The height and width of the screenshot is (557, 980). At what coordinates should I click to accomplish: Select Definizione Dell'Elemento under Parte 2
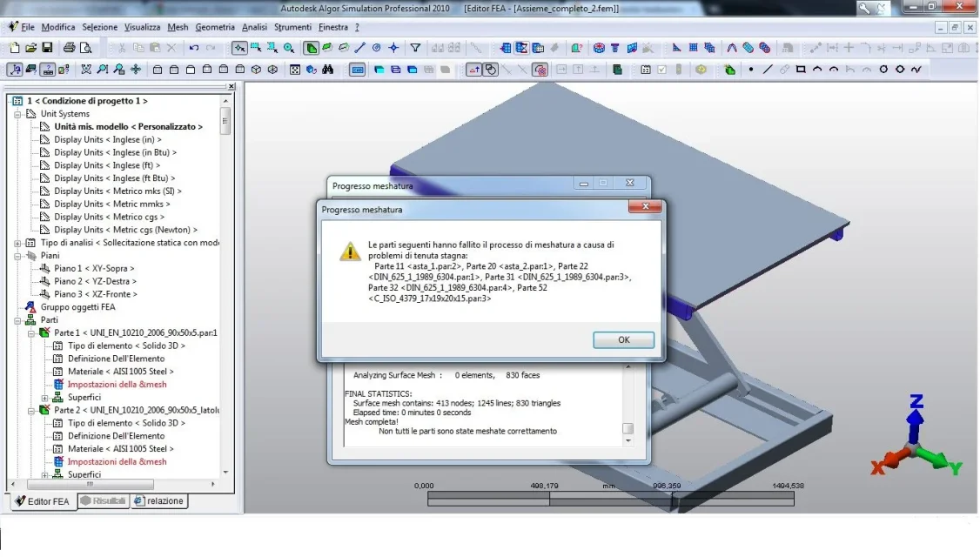[x=117, y=436]
